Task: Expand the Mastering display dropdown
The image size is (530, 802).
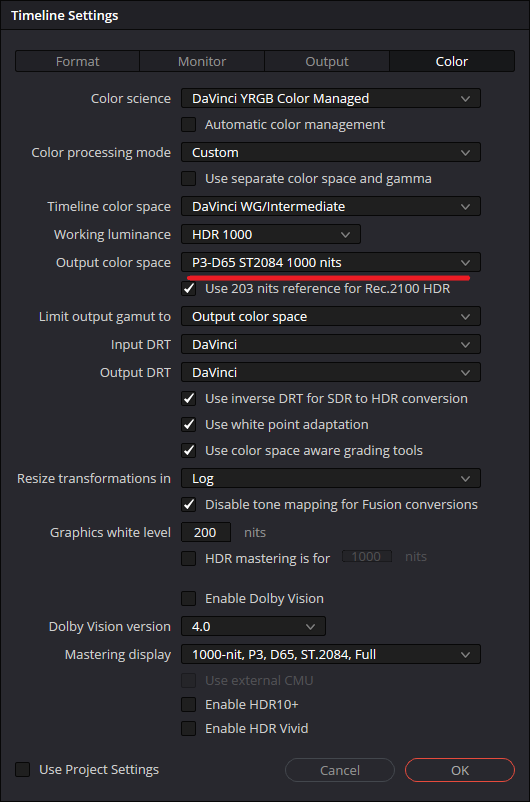Action: pos(330,654)
